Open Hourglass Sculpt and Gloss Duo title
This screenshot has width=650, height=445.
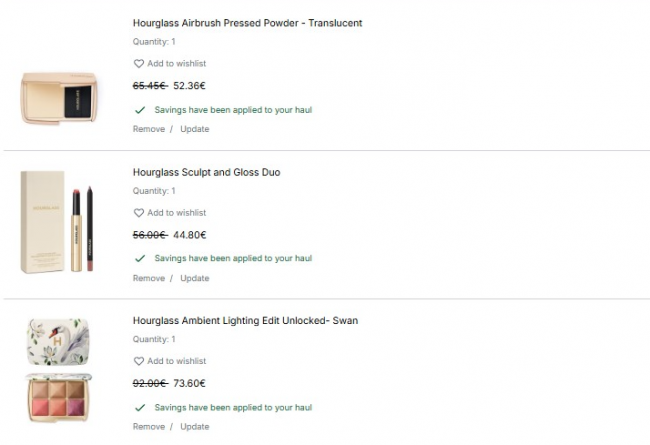click(206, 172)
